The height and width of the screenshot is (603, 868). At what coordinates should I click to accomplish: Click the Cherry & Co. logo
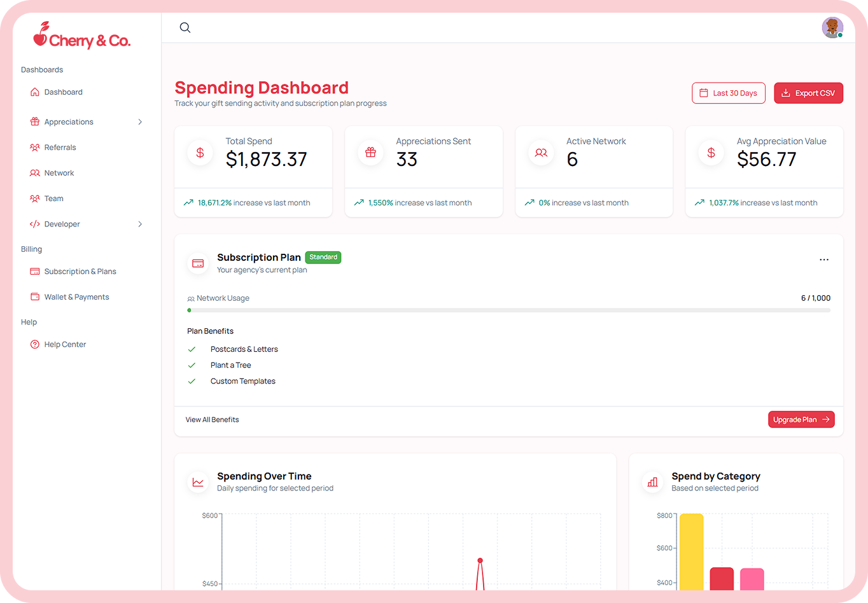[82, 36]
